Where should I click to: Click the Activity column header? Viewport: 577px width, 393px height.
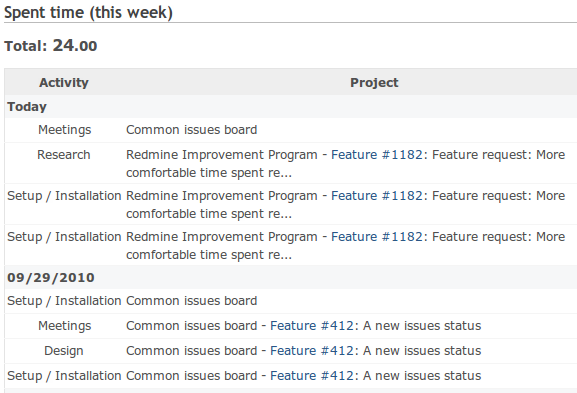click(x=64, y=82)
